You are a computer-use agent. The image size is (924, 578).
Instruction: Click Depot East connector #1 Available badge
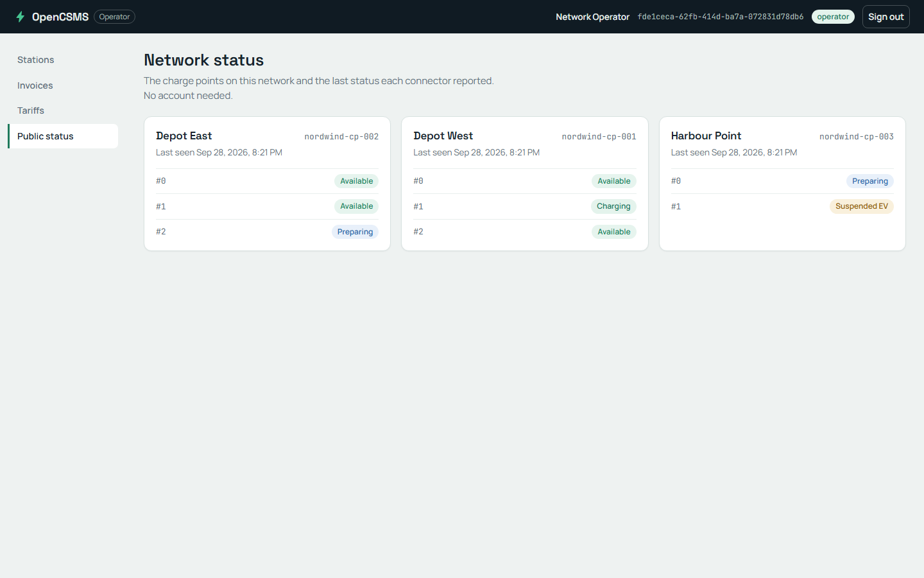[356, 206]
